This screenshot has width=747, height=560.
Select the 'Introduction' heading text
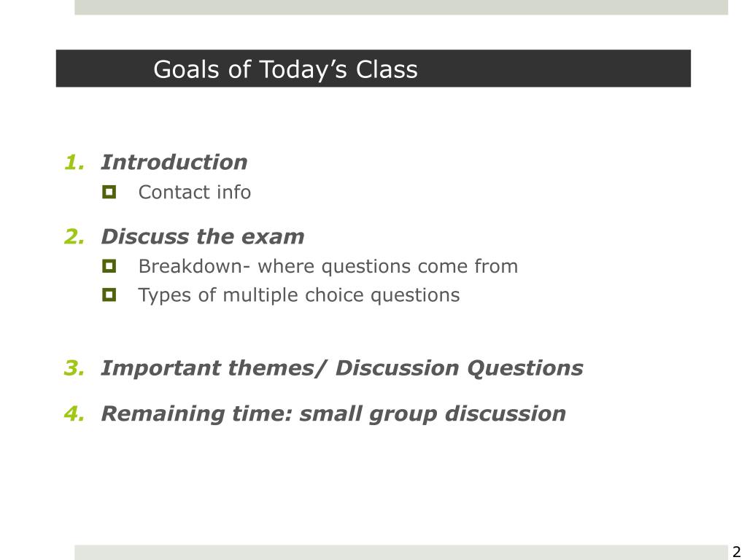pyautogui.click(x=174, y=163)
